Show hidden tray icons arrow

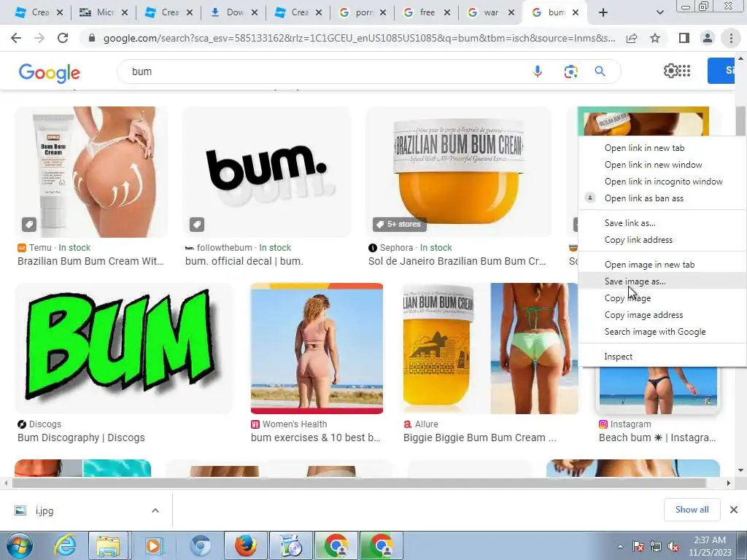[620, 546]
